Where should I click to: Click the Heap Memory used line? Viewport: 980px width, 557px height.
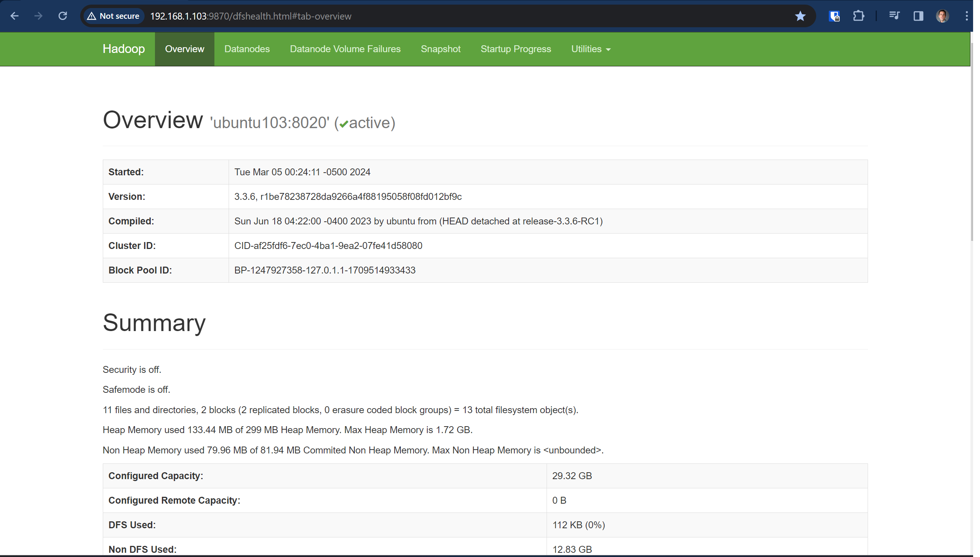click(288, 430)
